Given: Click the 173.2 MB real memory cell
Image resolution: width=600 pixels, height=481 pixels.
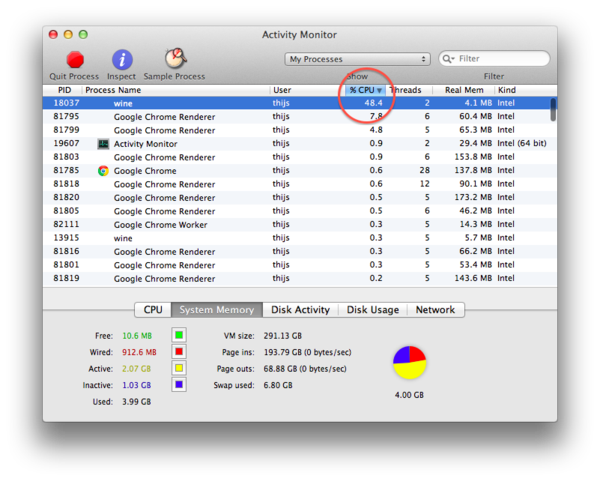Looking at the screenshot, I should tap(473, 197).
